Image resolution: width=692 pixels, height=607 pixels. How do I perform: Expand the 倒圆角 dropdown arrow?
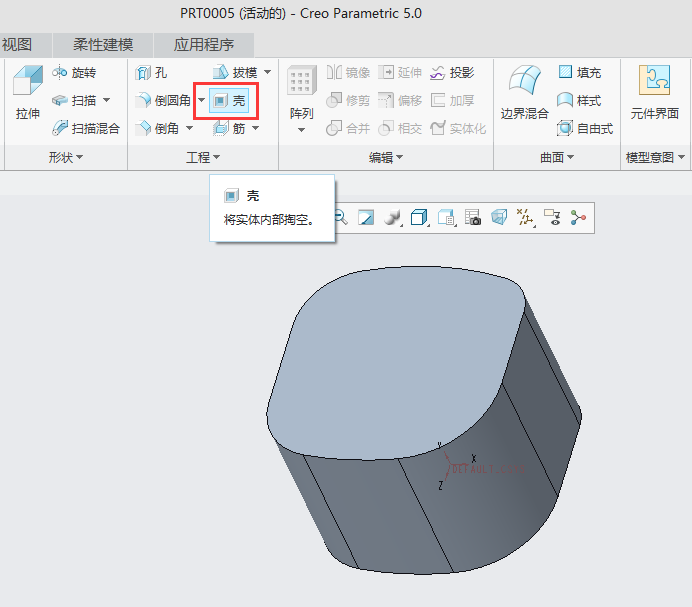pos(201,100)
